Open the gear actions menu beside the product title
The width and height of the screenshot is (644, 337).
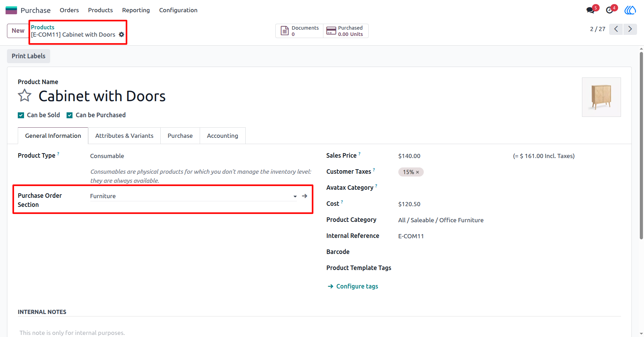coord(121,35)
